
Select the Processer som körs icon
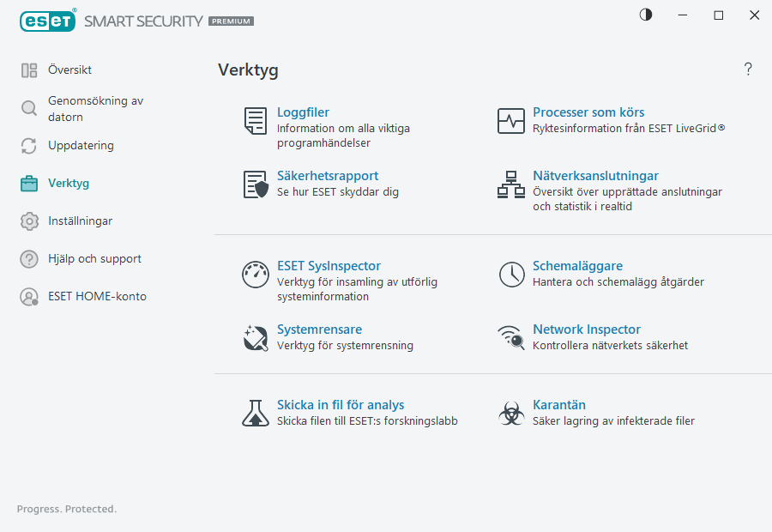511,121
